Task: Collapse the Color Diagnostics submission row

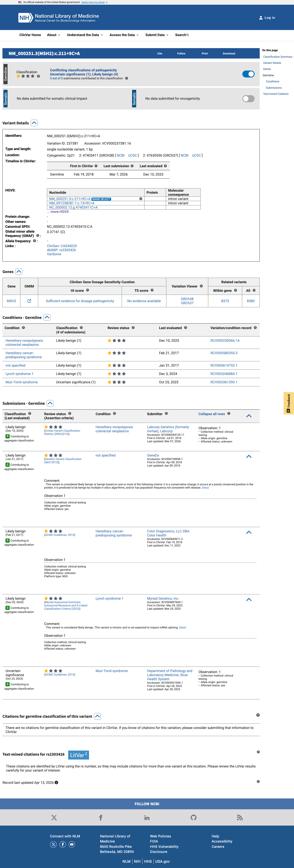Action: point(249,532)
